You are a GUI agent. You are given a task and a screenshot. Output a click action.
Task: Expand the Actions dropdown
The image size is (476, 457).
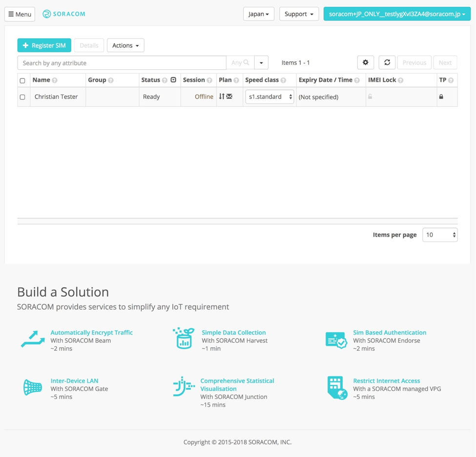(x=125, y=45)
